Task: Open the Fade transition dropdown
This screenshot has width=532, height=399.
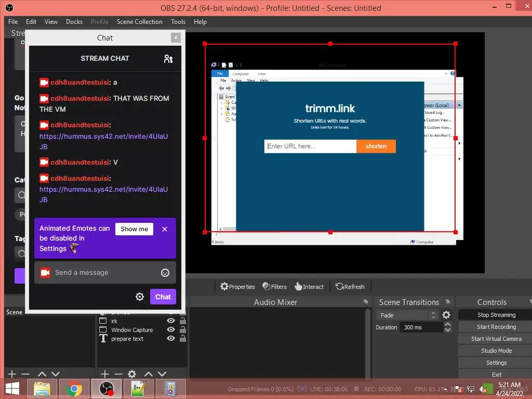Action: (x=407, y=315)
